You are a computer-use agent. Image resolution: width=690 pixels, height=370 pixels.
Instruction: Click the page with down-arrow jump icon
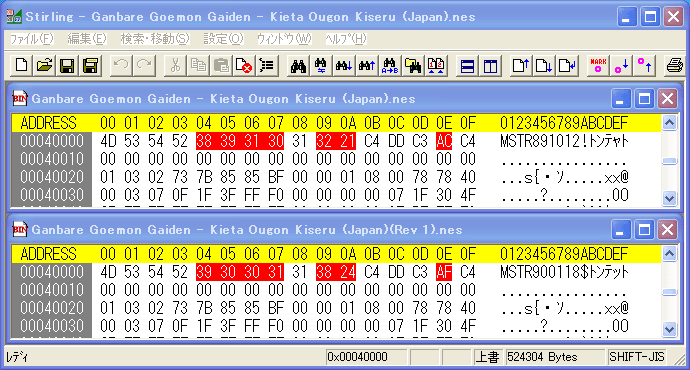(x=544, y=66)
